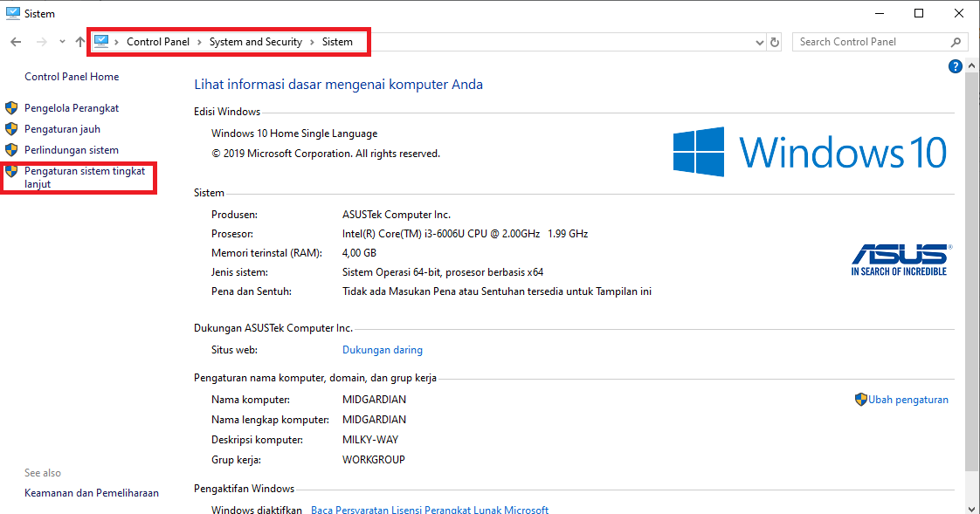980x514 pixels.
Task: Open Pengaturan sistem tingkat lanjut
Action: pos(85,177)
